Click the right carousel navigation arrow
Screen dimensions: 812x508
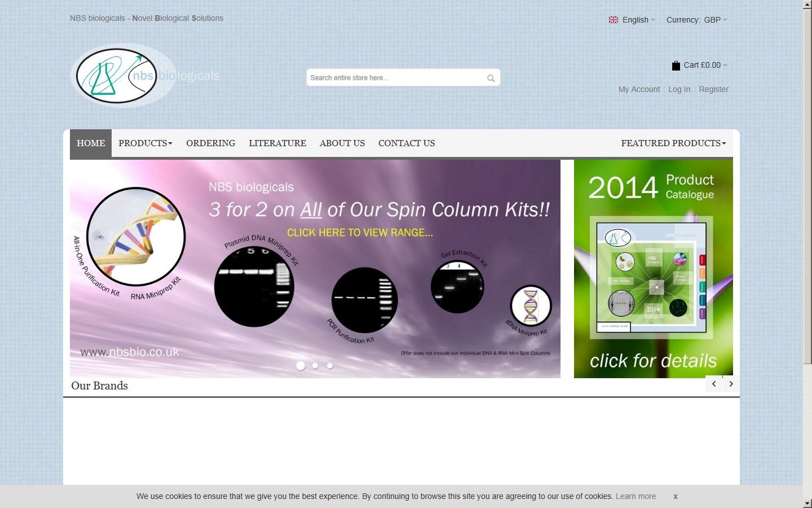pos(731,384)
